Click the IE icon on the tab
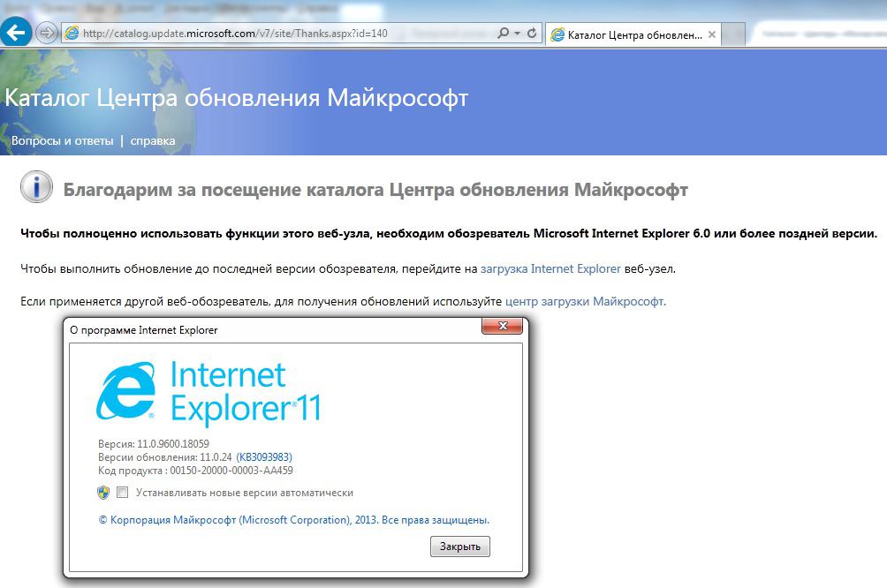887x588 pixels. 557,34
